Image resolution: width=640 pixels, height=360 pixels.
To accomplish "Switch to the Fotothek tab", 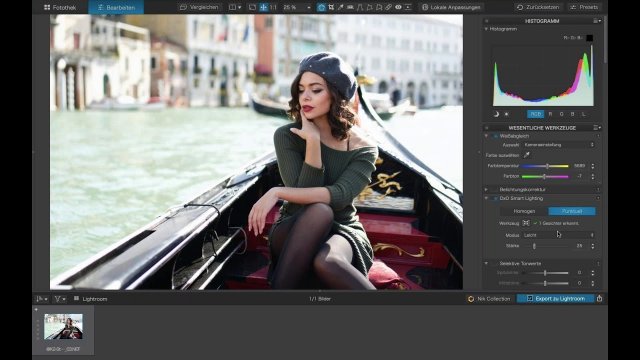I will click(60, 7).
